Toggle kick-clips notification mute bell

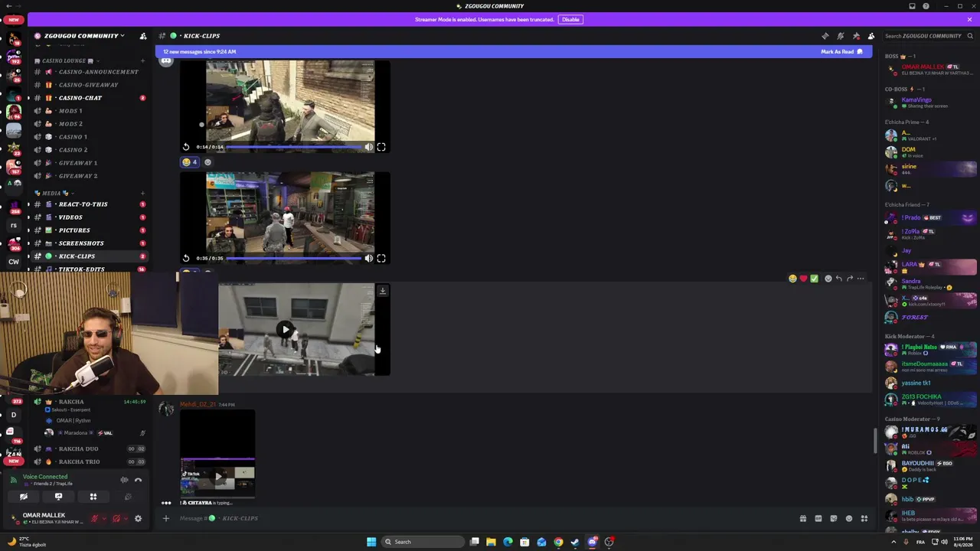tap(841, 36)
